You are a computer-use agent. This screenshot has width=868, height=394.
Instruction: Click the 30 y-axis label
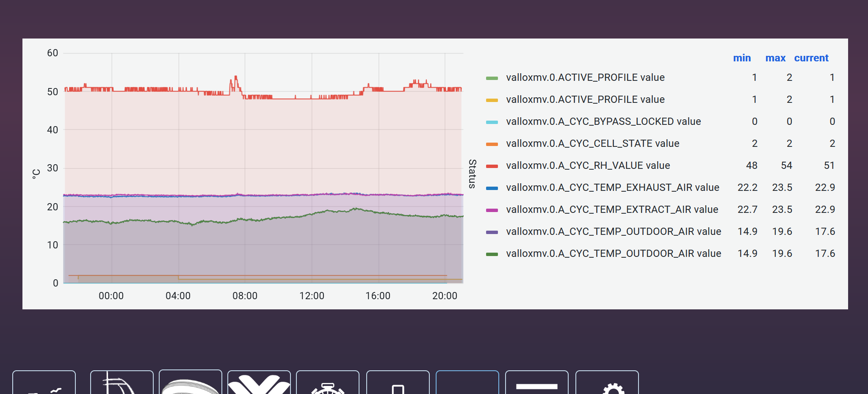(x=53, y=168)
